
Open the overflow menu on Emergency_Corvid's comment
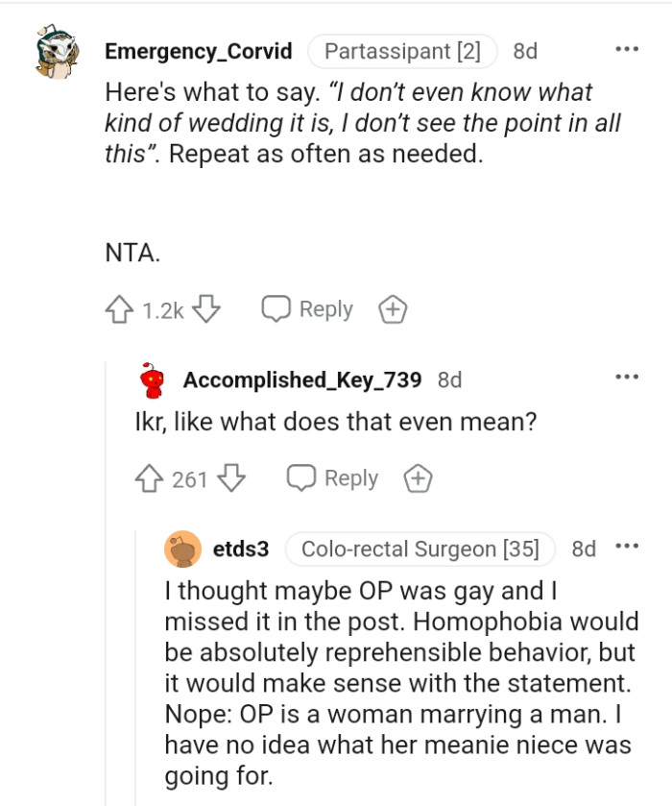[x=627, y=48]
